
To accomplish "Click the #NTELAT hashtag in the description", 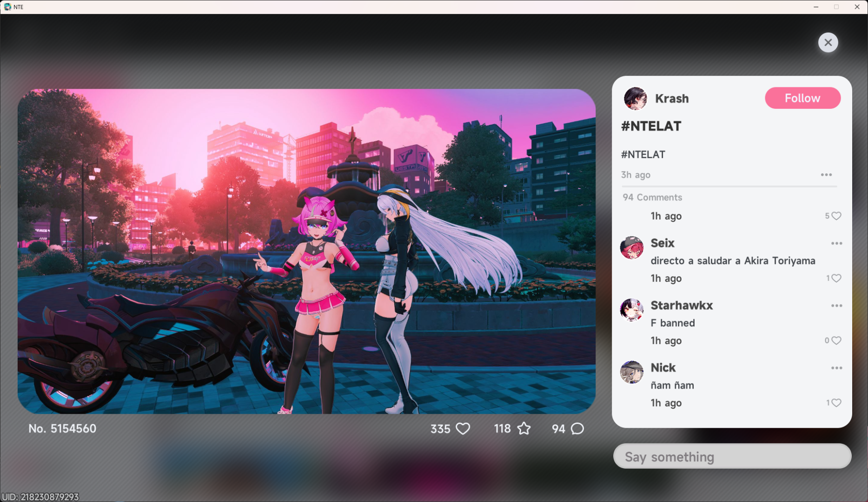I will coord(643,154).
